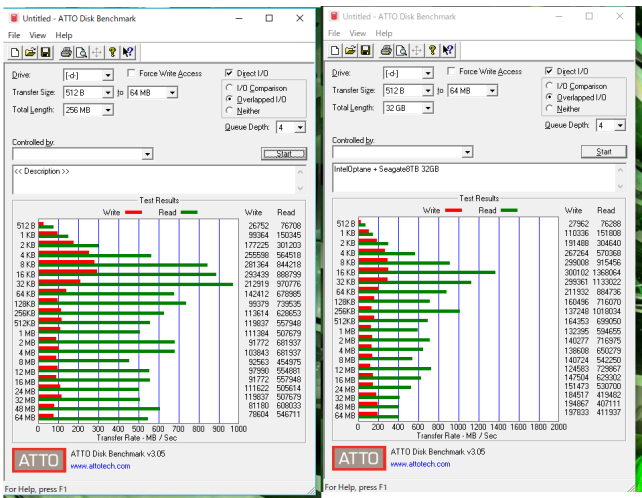Select the Neither radio in right window
This screenshot has width=642, height=498.
[549, 109]
